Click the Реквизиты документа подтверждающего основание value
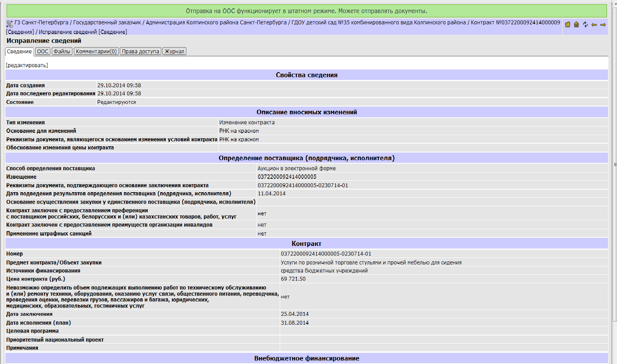 (303, 185)
